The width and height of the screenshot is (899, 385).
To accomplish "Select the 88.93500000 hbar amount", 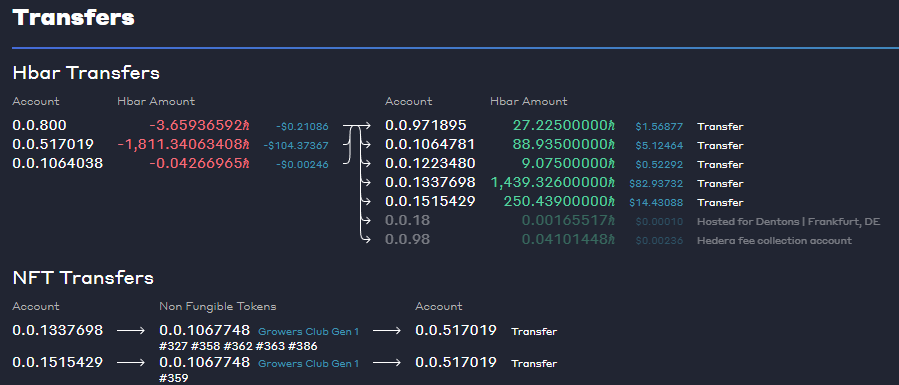I will coord(564,144).
